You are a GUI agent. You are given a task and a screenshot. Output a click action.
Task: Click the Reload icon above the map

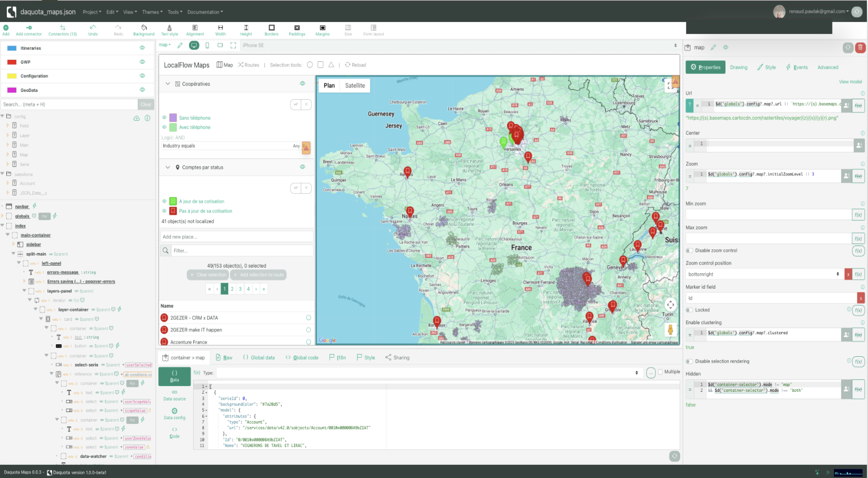tap(347, 64)
